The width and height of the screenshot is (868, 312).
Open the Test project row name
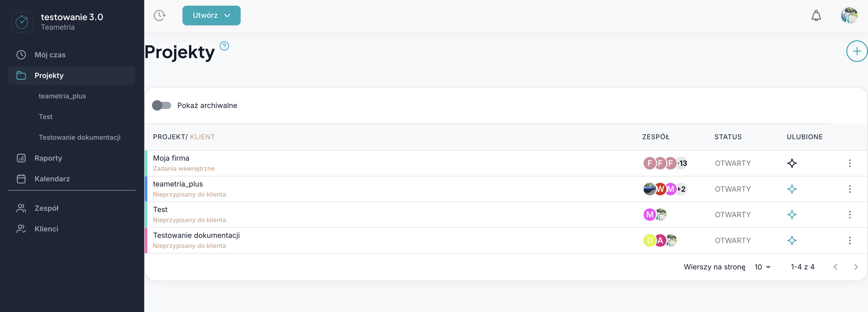click(160, 210)
